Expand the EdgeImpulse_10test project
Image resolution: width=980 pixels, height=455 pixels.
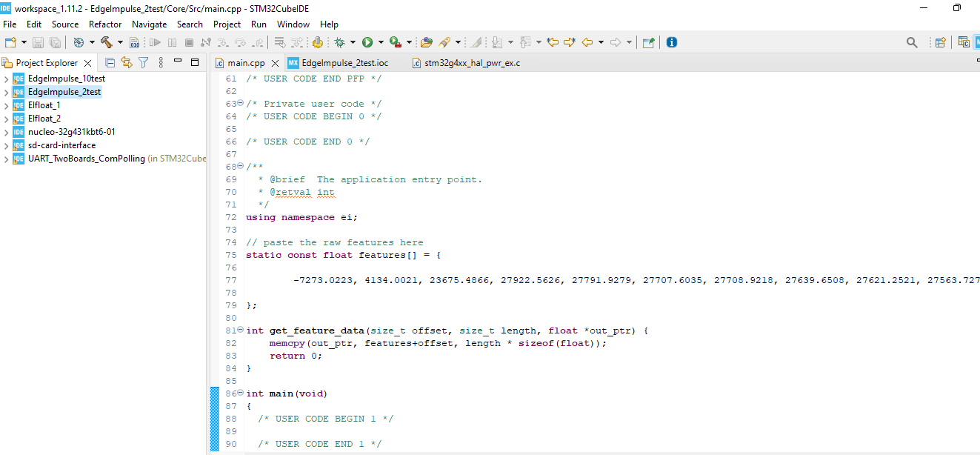7,79
